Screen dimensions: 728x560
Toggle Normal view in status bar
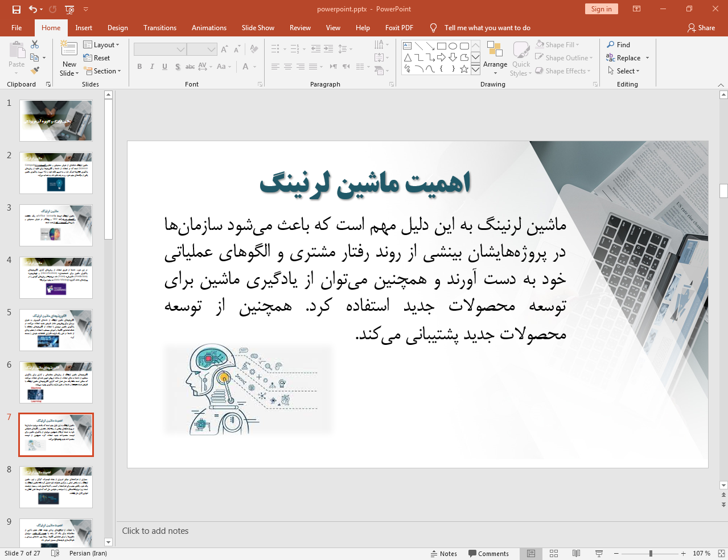[531, 553]
